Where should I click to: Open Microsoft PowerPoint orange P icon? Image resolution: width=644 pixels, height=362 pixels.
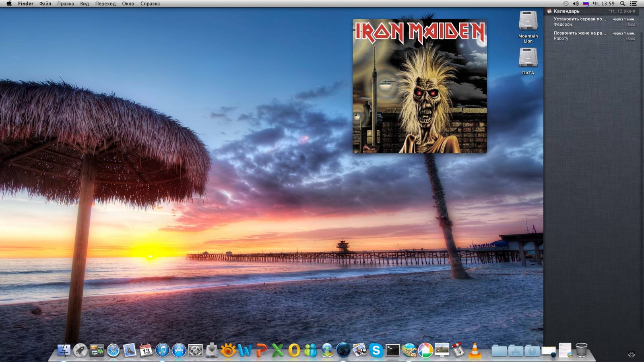[x=261, y=350]
